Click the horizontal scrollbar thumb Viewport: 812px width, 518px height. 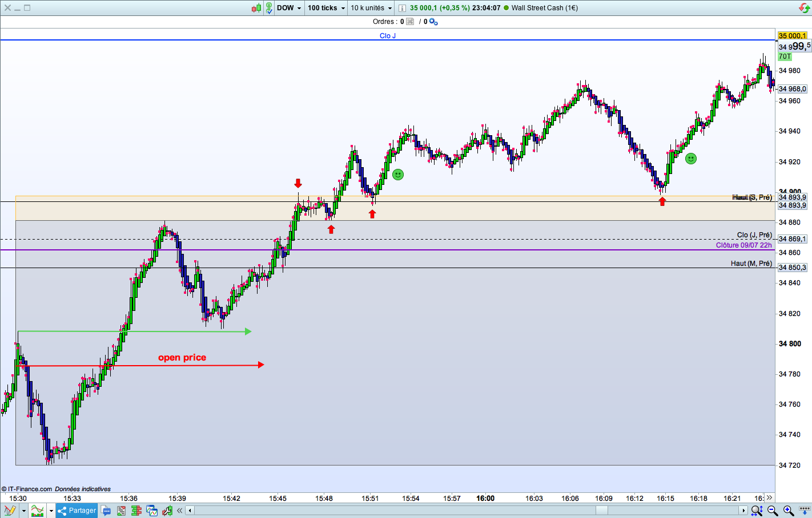[602, 511]
